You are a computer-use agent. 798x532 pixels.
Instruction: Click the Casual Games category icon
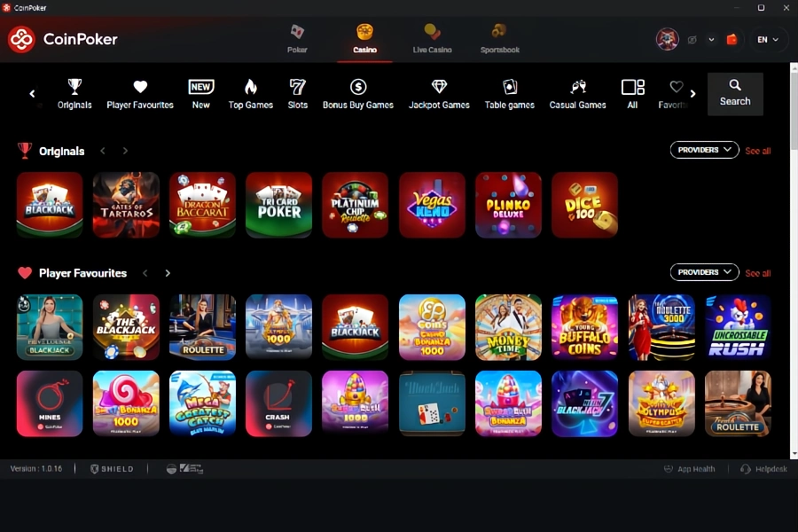pos(577,87)
